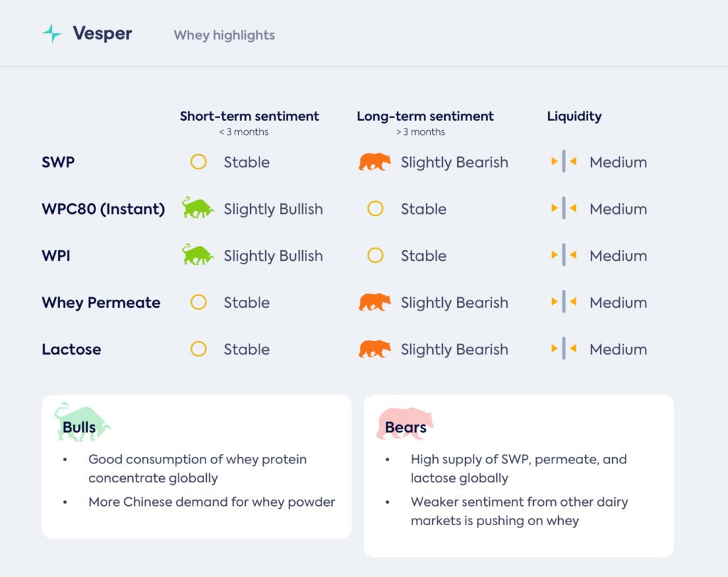Click the WPI liquidity indicator icon

tap(564, 255)
